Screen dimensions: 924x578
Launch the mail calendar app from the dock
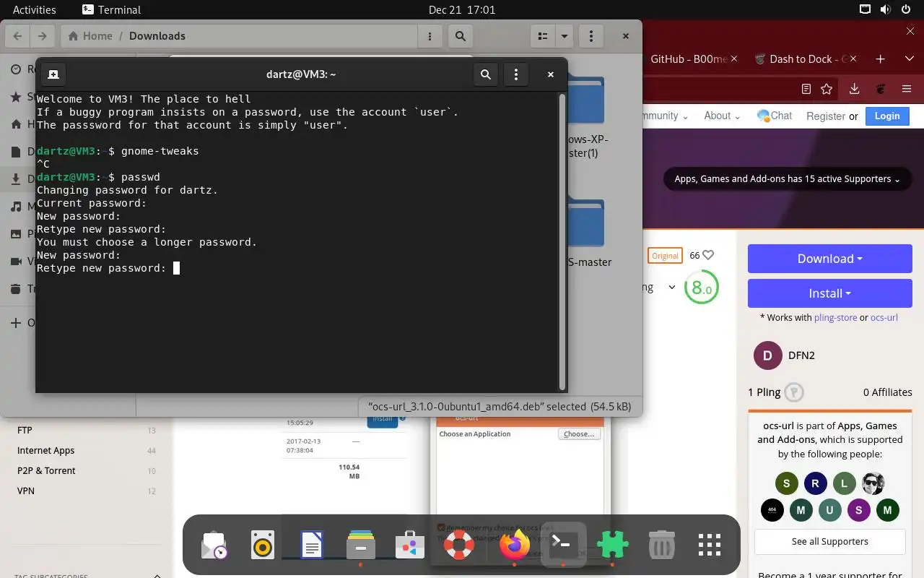[214, 545]
